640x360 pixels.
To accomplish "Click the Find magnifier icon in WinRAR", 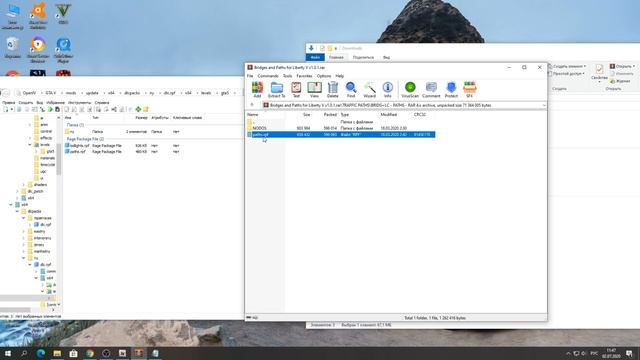I will [351, 89].
